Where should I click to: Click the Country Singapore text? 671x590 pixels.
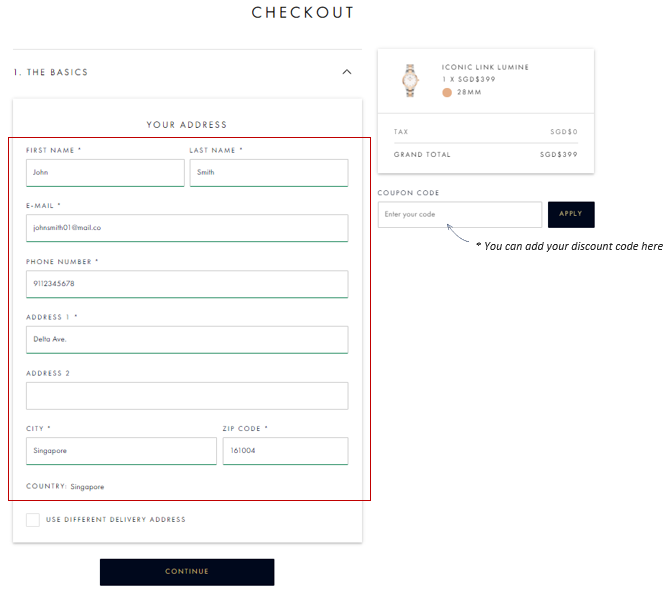(65, 487)
